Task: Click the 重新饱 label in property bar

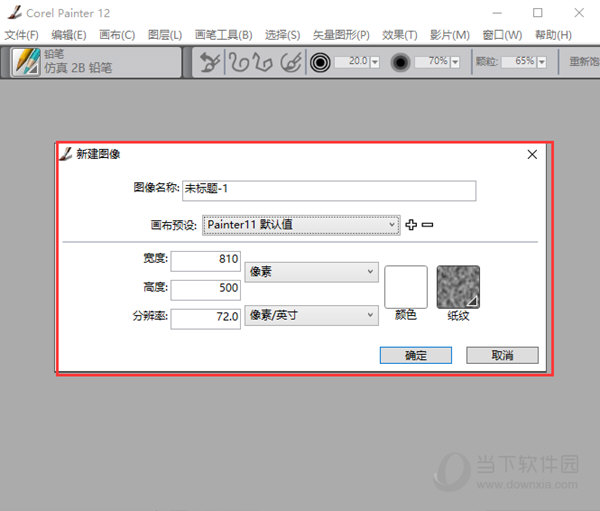Action: (584, 62)
